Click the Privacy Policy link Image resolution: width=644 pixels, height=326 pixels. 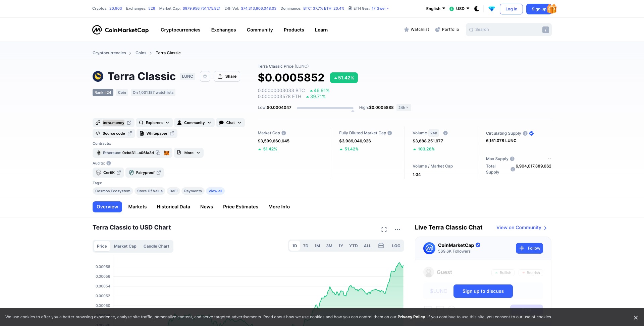point(411,317)
